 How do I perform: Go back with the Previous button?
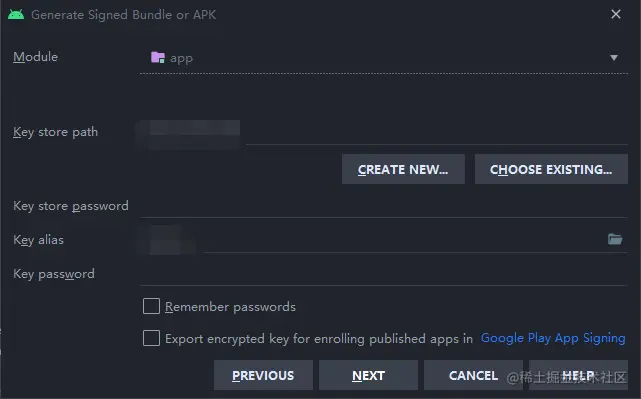[263, 375]
